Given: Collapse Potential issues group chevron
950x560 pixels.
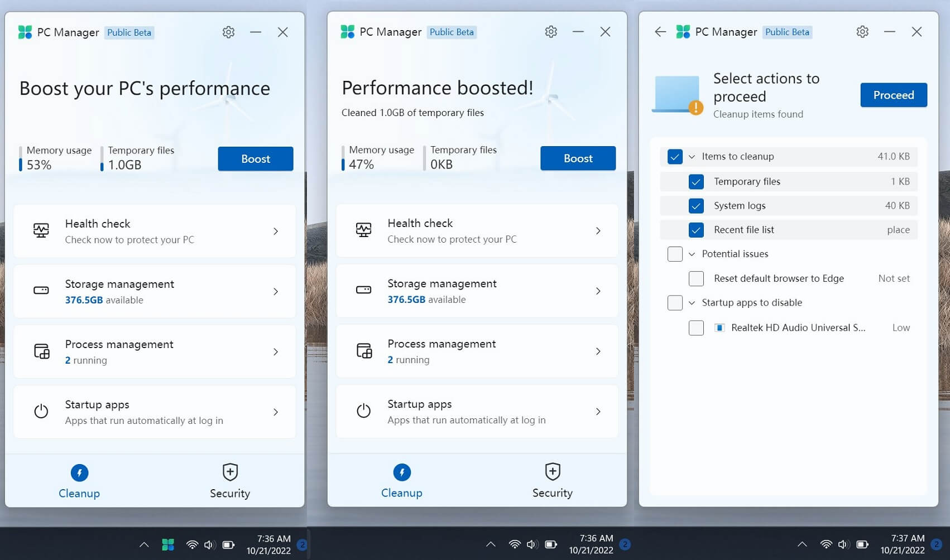Looking at the screenshot, I should [x=692, y=254].
